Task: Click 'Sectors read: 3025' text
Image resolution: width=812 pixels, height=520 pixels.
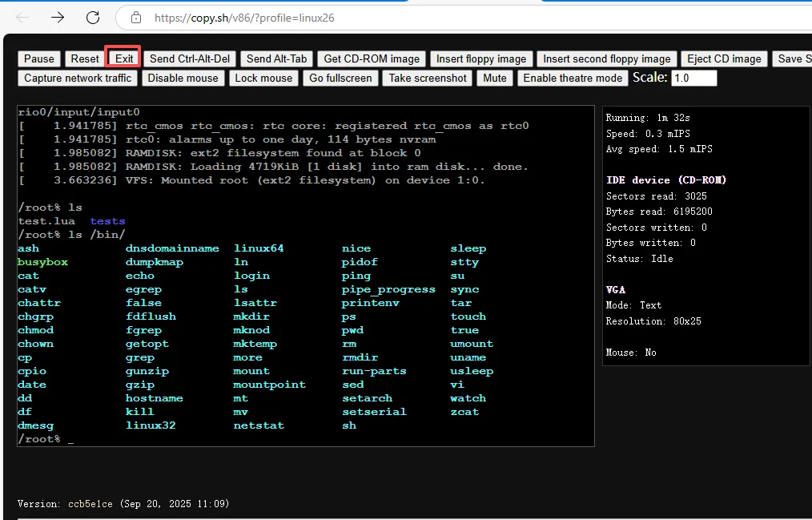Action: (x=656, y=196)
